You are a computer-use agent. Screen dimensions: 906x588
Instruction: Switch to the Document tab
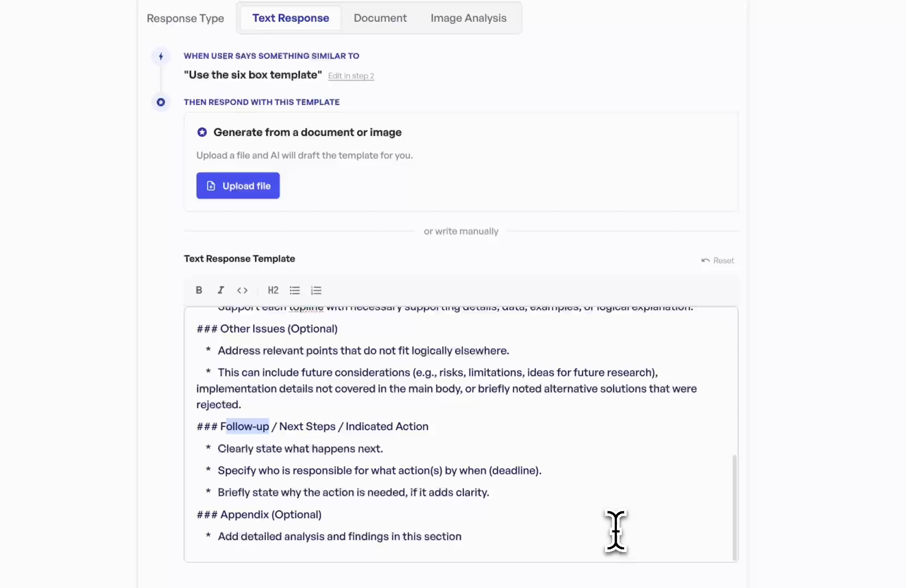tap(379, 17)
